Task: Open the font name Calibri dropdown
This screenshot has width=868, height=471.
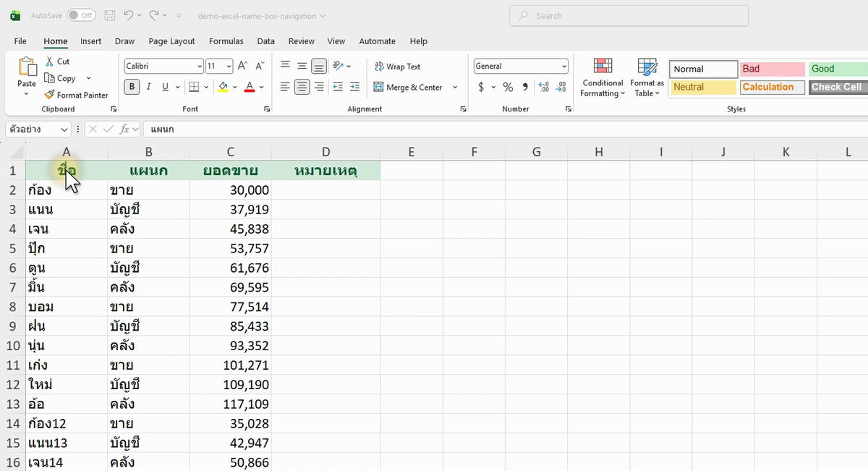Action: click(200, 67)
